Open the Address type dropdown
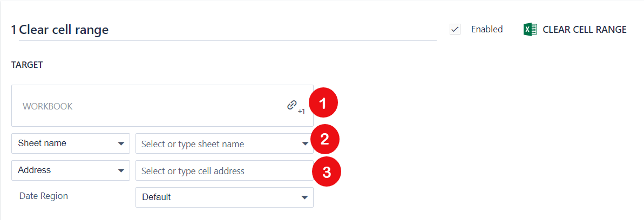The width and height of the screenshot is (644, 220). 70,170
